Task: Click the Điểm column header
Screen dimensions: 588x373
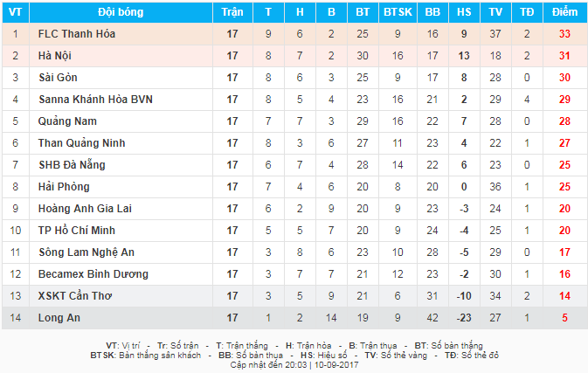Action: click(x=565, y=11)
